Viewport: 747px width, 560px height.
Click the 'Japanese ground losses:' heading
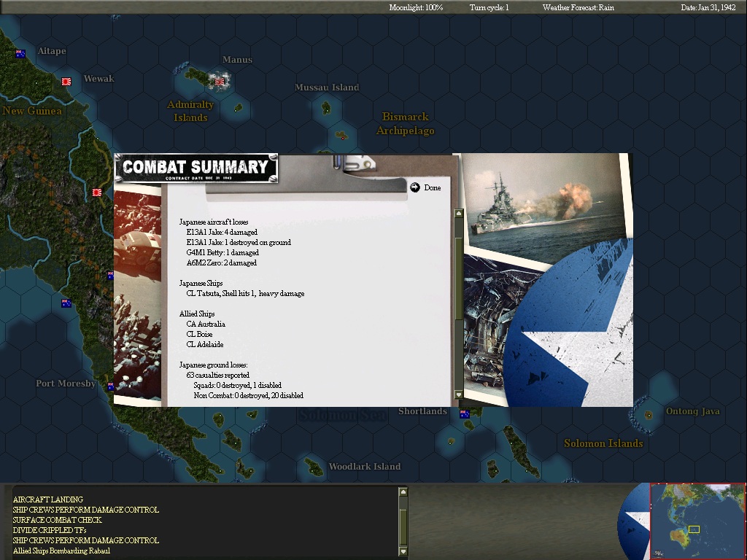(213, 365)
